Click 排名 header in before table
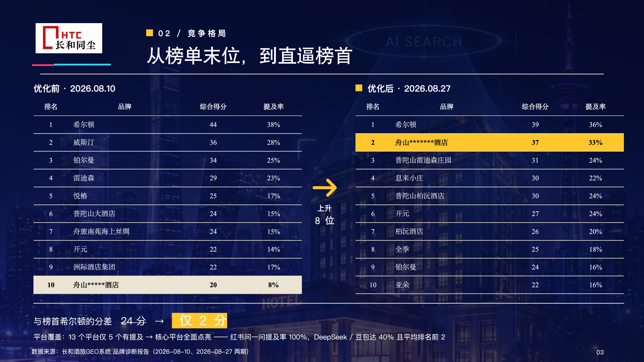 [51, 107]
